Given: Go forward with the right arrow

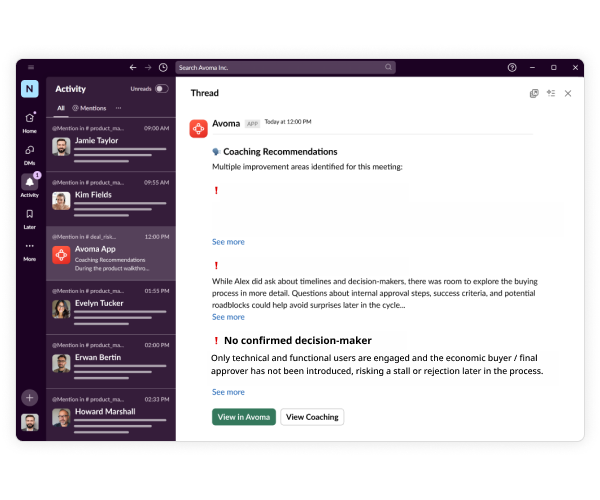Looking at the screenshot, I should [148, 67].
